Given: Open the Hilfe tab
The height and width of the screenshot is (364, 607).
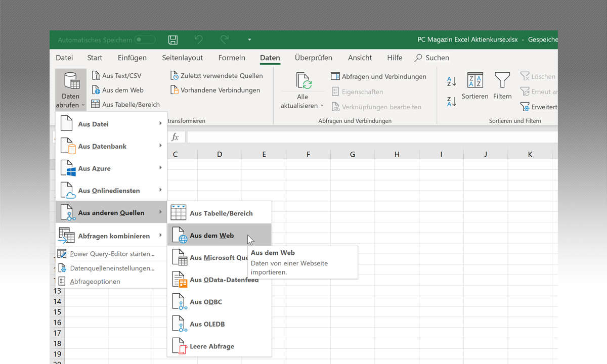Looking at the screenshot, I should pyautogui.click(x=395, y=58).
